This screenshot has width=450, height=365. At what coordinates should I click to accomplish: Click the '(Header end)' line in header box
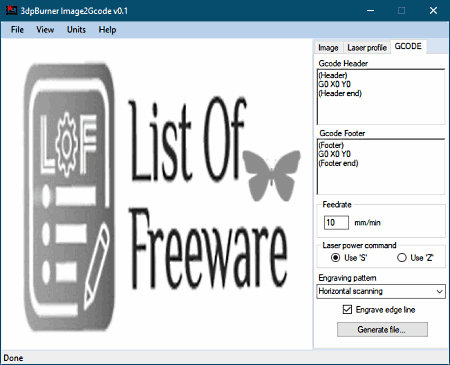[340, 93]
